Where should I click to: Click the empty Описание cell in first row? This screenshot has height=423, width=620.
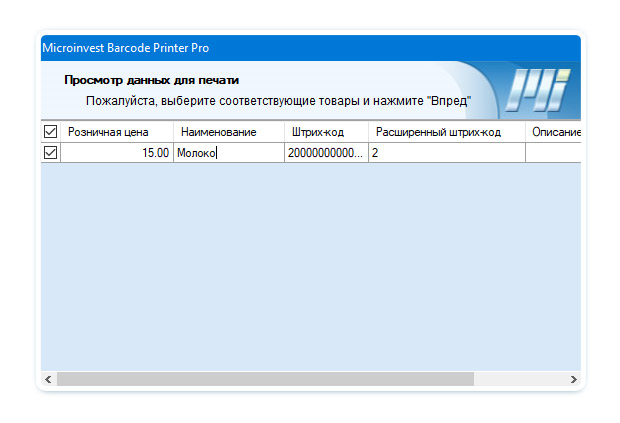click(x=553, y=153)
